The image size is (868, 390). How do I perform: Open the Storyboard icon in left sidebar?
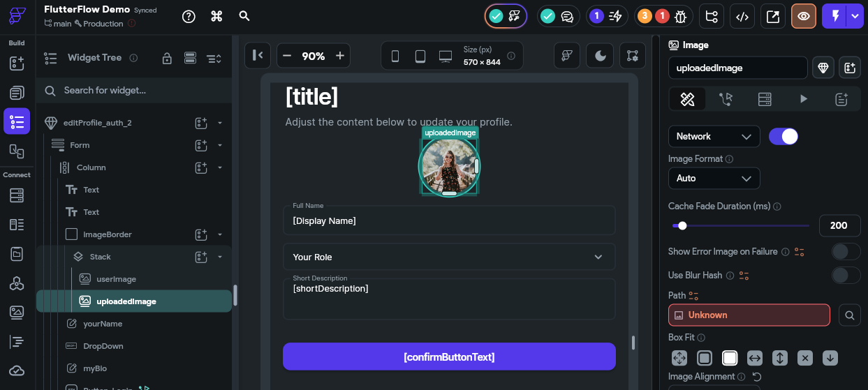17,150
